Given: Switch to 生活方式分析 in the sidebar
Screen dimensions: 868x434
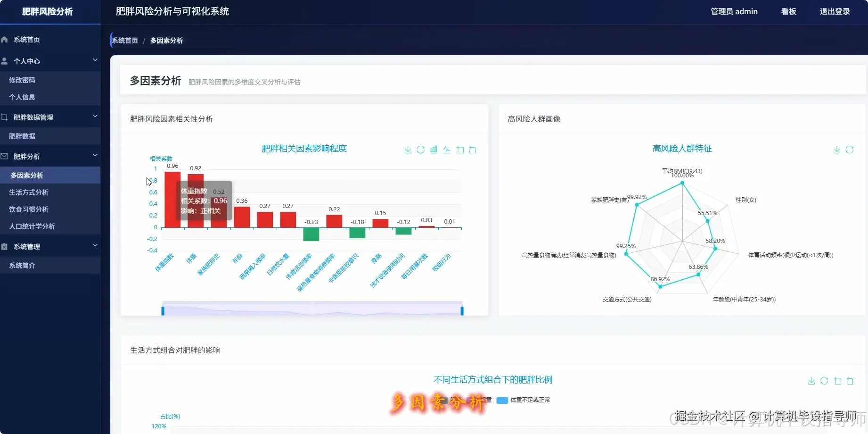Looking at the screenshot, I should (29, 192).
